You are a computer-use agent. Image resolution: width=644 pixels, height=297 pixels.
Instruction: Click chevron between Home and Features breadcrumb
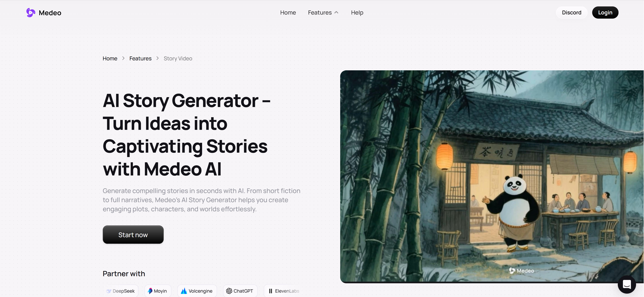click(123, 58)
